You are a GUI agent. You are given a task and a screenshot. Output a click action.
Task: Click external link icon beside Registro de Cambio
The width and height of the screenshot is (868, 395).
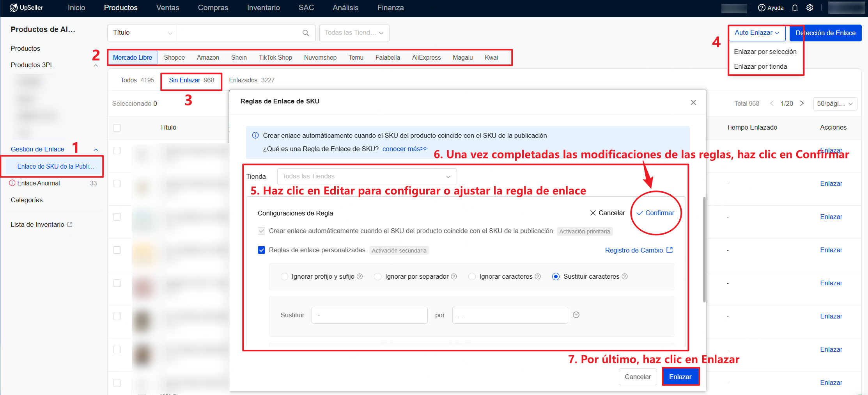tap(670, 250)
